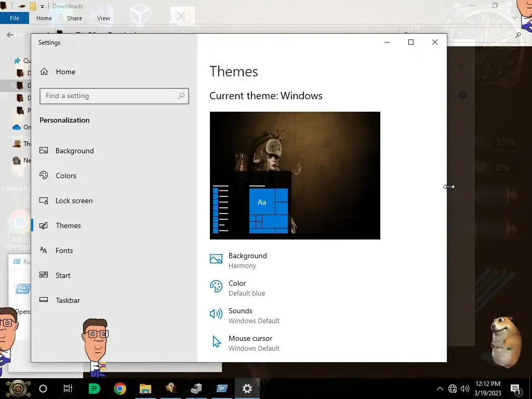Open Task View on taskbar

tap(68, 389)
